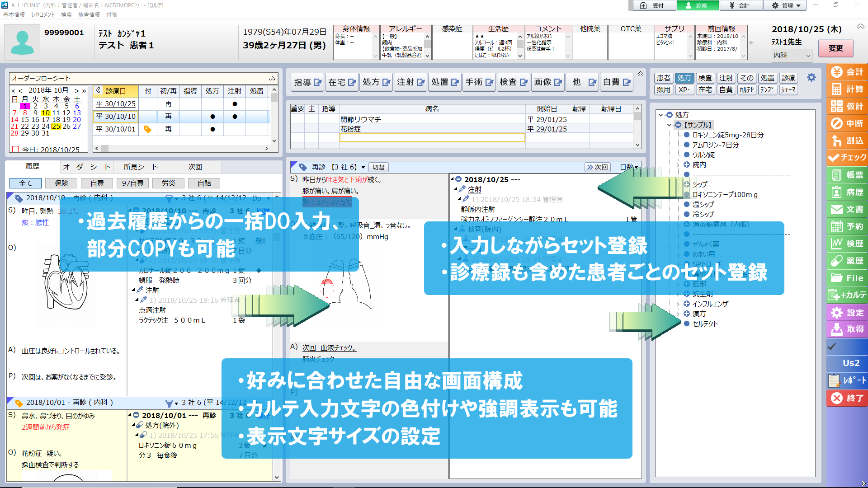Expand the 漢方 tree node
Image resolution: width=868 pixels, height=488 pixels.
tap(678, 314)
